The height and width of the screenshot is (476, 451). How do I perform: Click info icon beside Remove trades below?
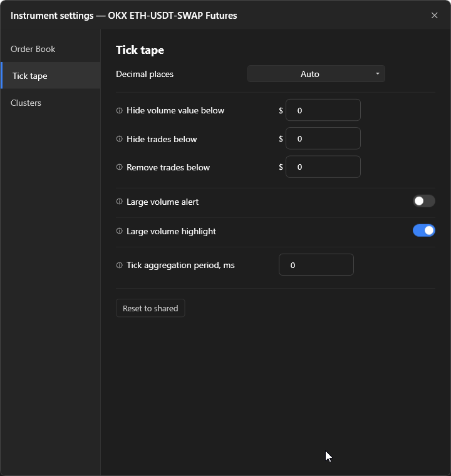click(120, 167)
